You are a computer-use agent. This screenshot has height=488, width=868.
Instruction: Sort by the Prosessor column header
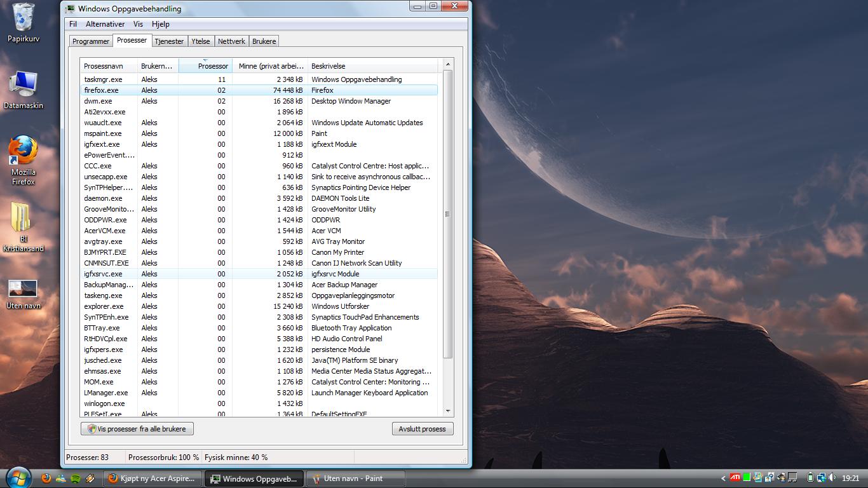205,66
